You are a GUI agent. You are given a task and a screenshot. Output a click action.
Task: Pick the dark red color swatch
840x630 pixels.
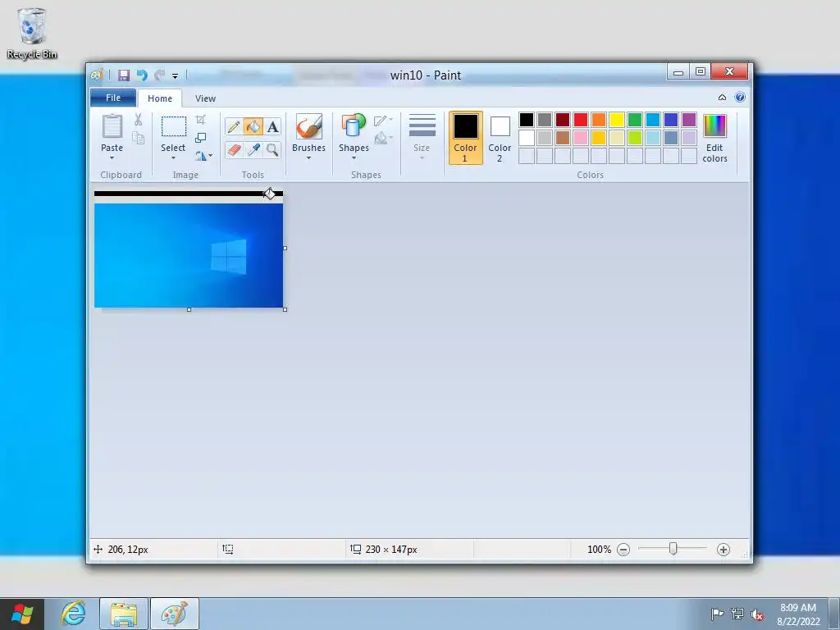563,120
